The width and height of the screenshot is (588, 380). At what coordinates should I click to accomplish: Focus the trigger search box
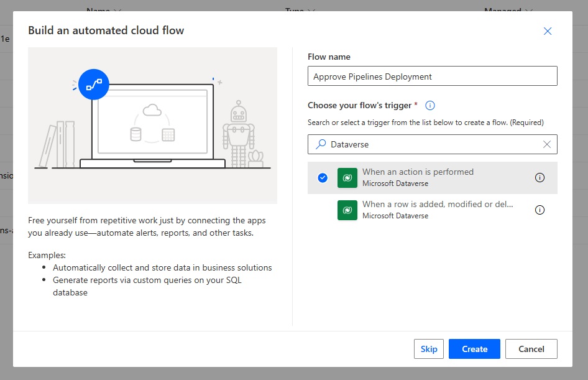click(x=433, y=144)
